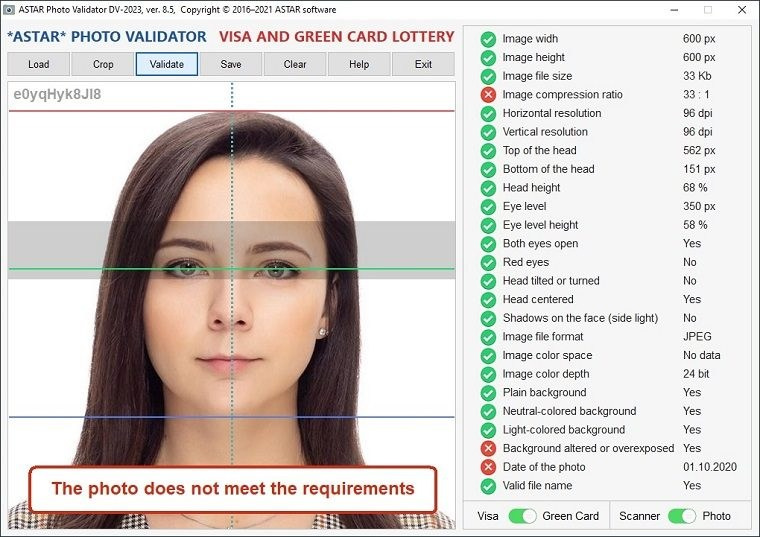Run the Validate button

166,64
